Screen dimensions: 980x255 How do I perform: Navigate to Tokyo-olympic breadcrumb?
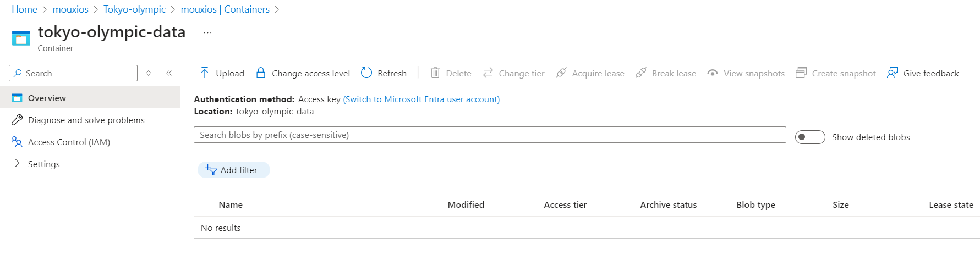pos(134,9)
